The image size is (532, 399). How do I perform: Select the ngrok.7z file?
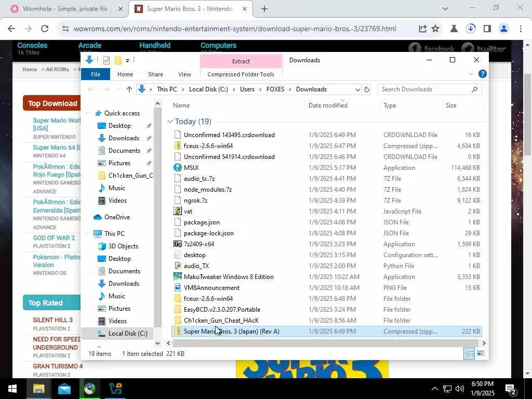(195, 201)
